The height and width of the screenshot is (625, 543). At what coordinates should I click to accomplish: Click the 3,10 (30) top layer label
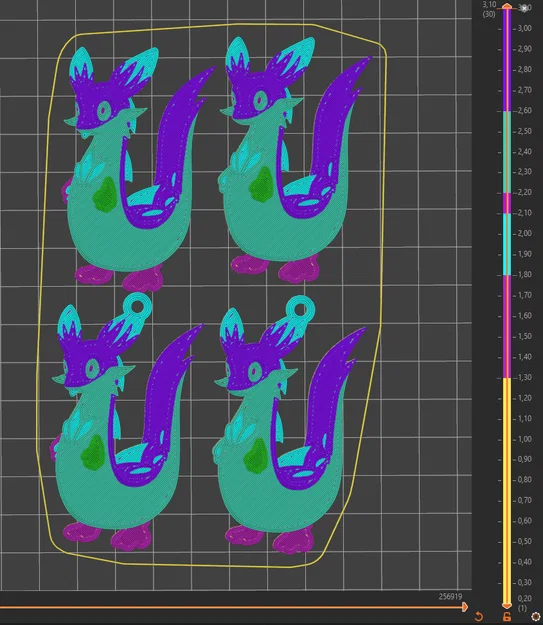tap(489, 9)
